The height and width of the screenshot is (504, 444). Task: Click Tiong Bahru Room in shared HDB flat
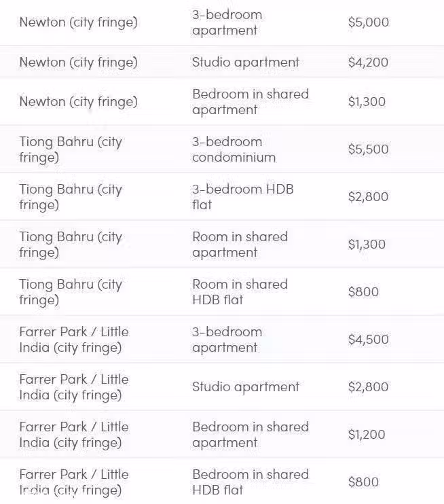coord(240,292)
